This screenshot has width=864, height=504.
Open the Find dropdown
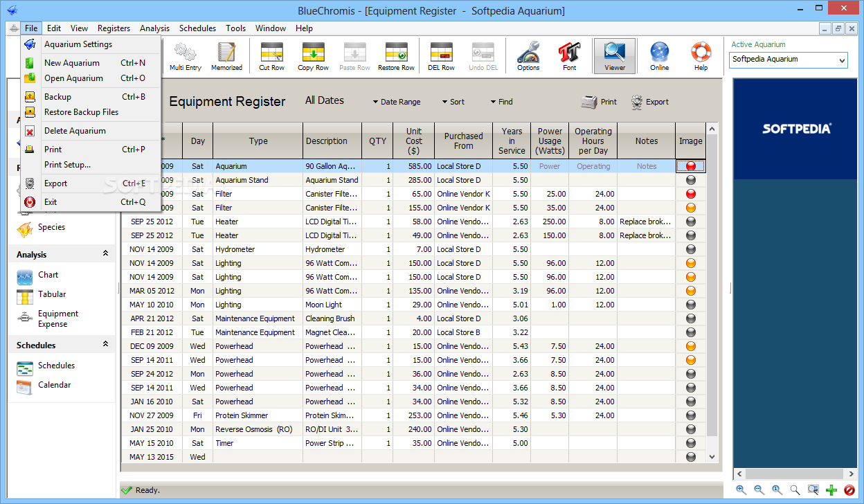point(502,102)
